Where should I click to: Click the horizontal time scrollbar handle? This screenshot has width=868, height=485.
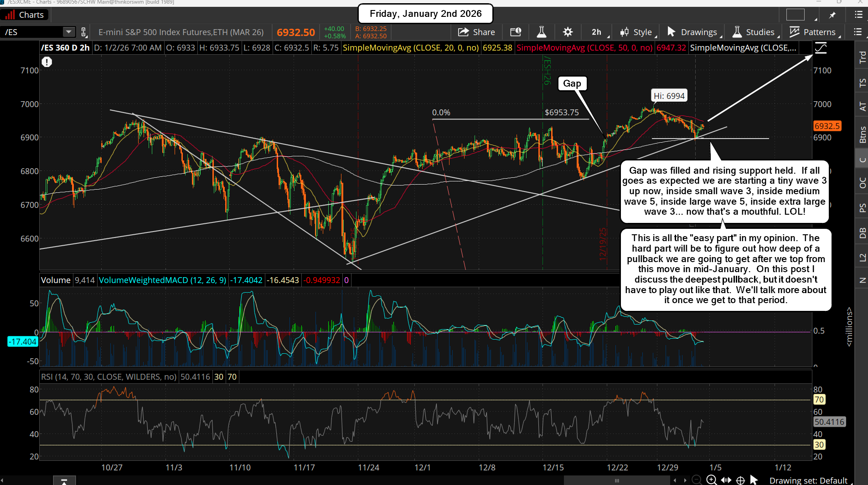coord(617,480)
